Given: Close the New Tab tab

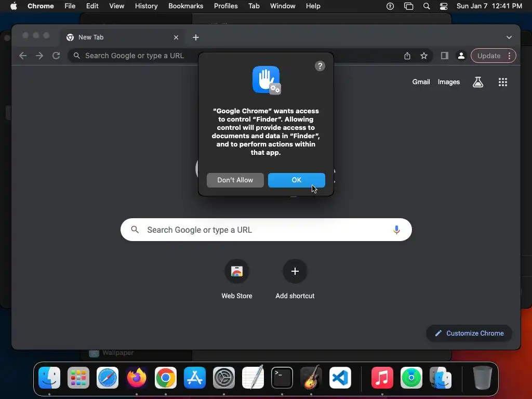Looking at the screenshot, I should tap(176, 37).
